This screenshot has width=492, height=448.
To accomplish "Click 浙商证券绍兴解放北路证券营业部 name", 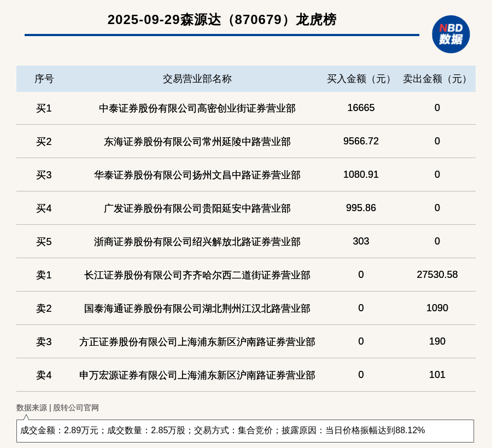I will [x=197, y=242].
